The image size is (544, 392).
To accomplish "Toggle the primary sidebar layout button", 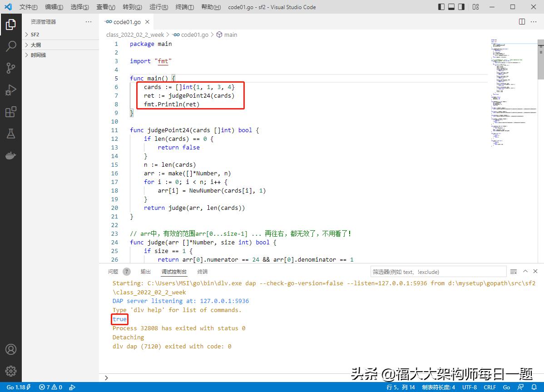I will (441, 7).
